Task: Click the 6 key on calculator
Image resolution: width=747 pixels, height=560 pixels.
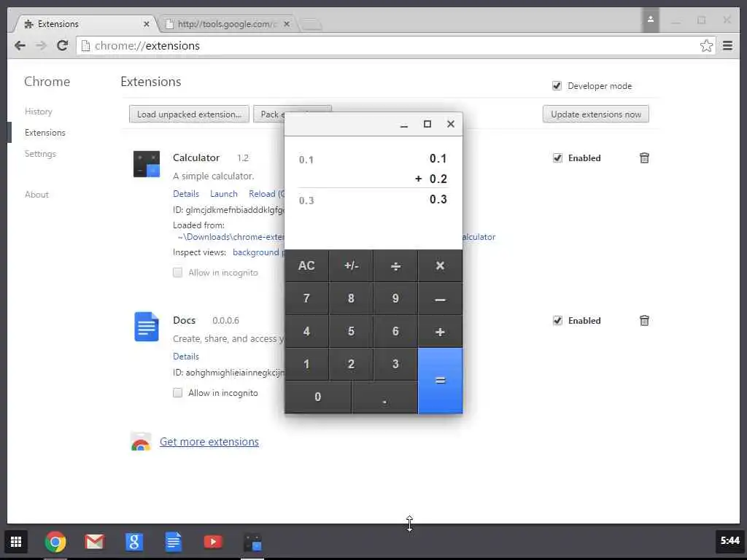Action: pyautogui.click(x=395, y=332)
